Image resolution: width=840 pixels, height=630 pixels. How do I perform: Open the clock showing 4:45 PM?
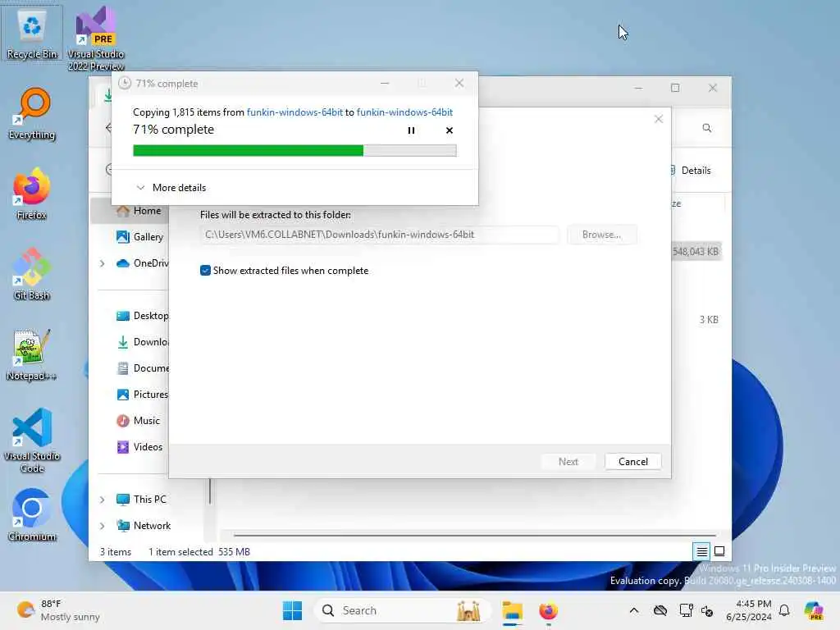[749, 610]
